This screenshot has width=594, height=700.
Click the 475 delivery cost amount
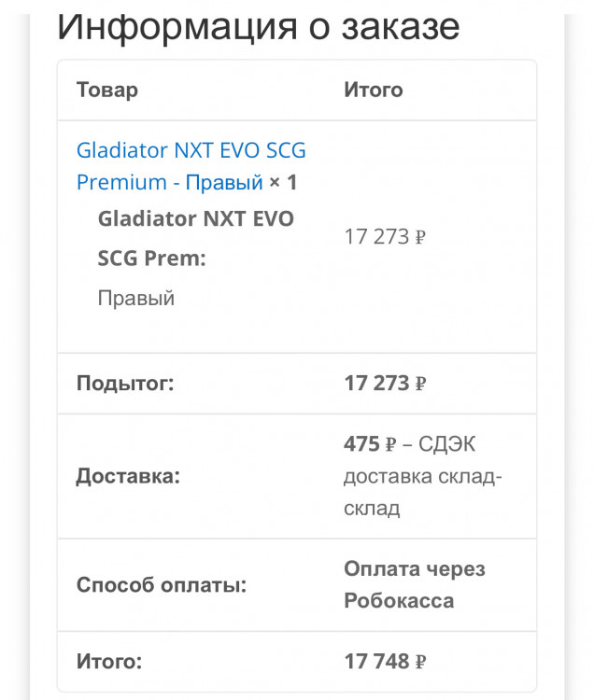pos(361,445)
